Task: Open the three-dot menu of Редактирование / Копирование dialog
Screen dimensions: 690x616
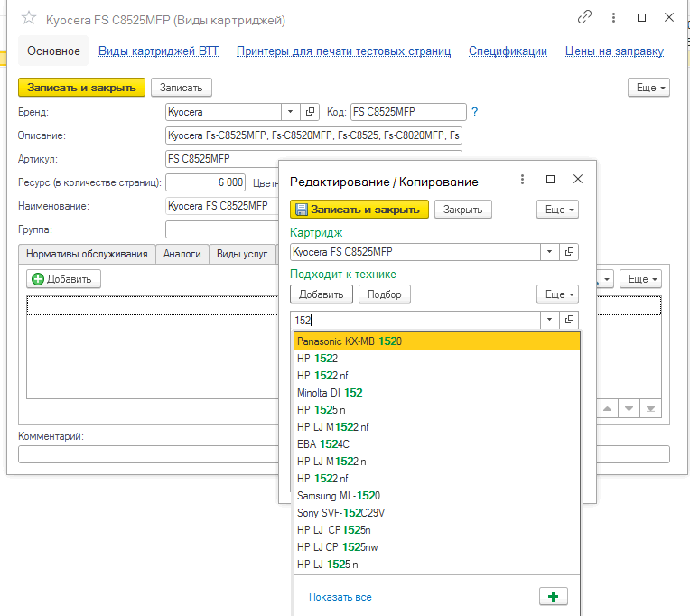Action: [x=522, y=179]
